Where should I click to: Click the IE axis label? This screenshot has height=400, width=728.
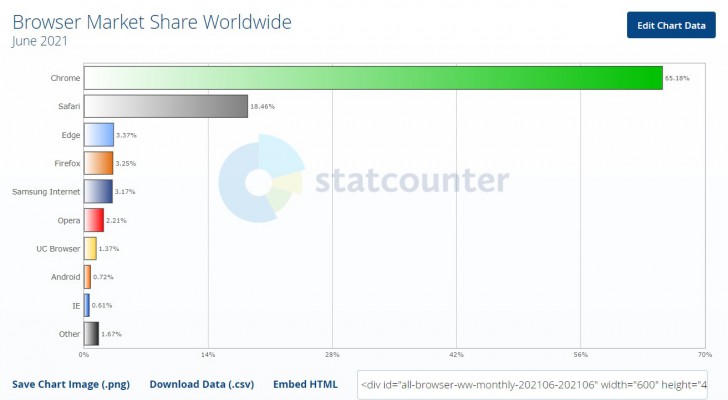(76, 306)
